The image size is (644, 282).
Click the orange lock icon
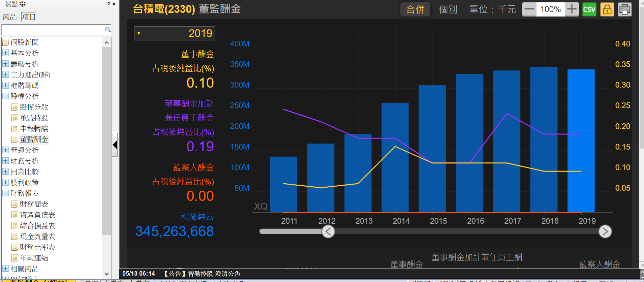pyautogui.click(x=607, y=9)
